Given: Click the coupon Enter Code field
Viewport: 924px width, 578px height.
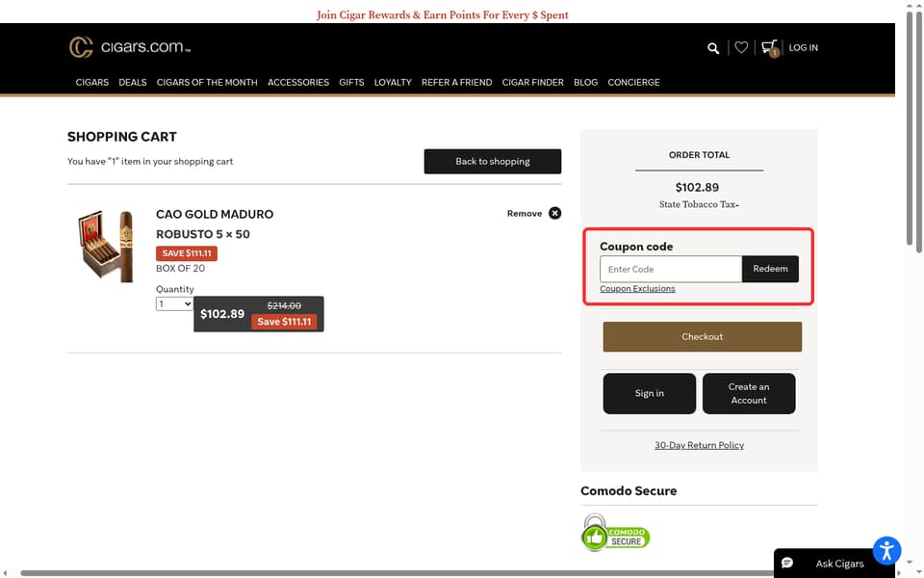Looking at the screenshot, I should click(x=671, y=269).
